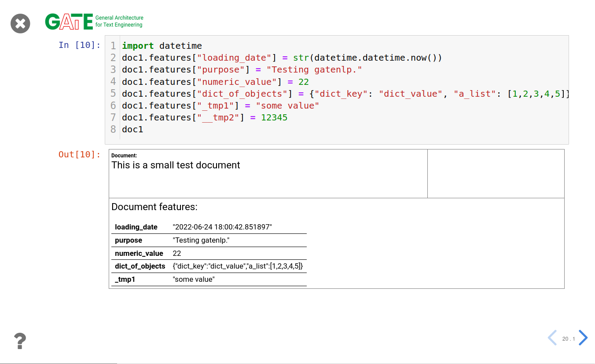Click the General Architecture for Text Engineering text
Image resolution: width=595 pixels, height=364 pixels.
click(119, 22)
